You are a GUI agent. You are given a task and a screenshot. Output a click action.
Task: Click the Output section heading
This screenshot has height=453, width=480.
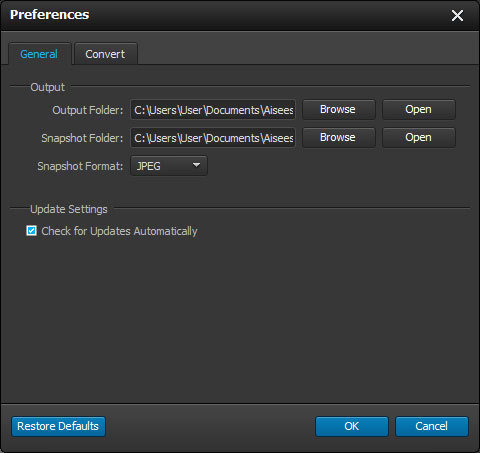tap(47, 87)
